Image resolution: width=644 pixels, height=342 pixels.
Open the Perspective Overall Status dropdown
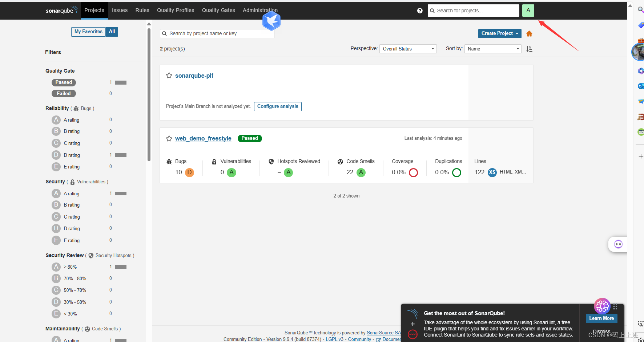point(408,49)
